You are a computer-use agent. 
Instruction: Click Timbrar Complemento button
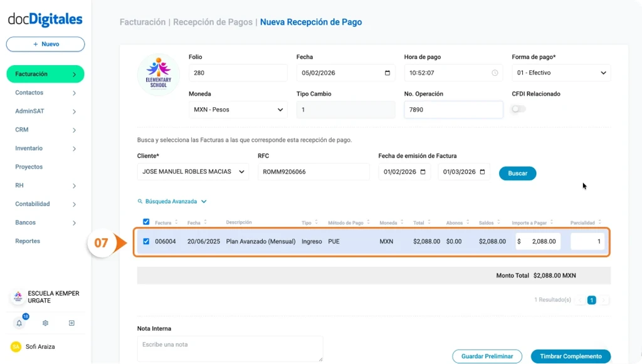570,355
